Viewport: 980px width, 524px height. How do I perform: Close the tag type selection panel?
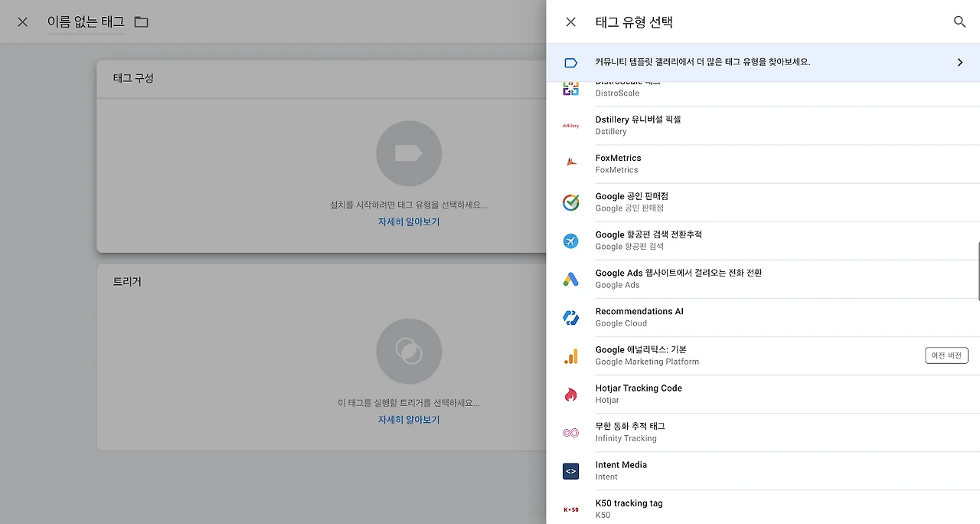[x=570, y=22]
